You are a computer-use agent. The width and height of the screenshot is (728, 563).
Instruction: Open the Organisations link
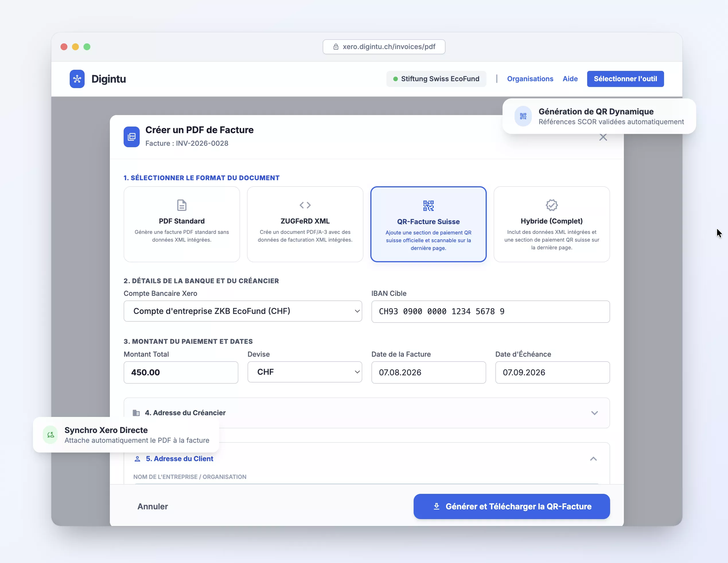click(530, 79)
